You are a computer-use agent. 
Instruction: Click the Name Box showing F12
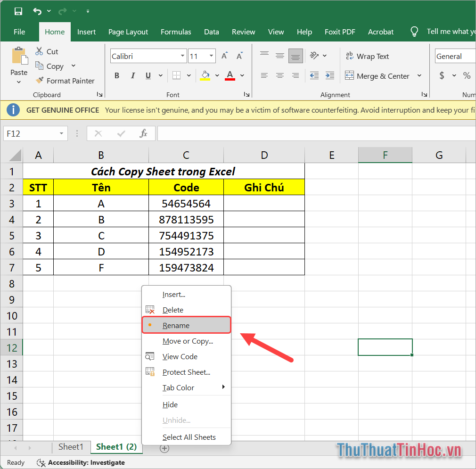35,133
